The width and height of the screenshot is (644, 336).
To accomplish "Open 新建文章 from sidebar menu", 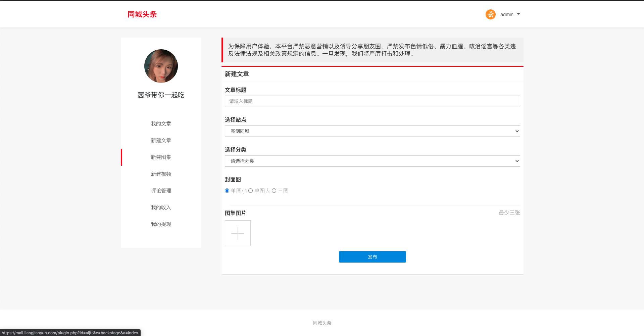I will coord(161,141).
